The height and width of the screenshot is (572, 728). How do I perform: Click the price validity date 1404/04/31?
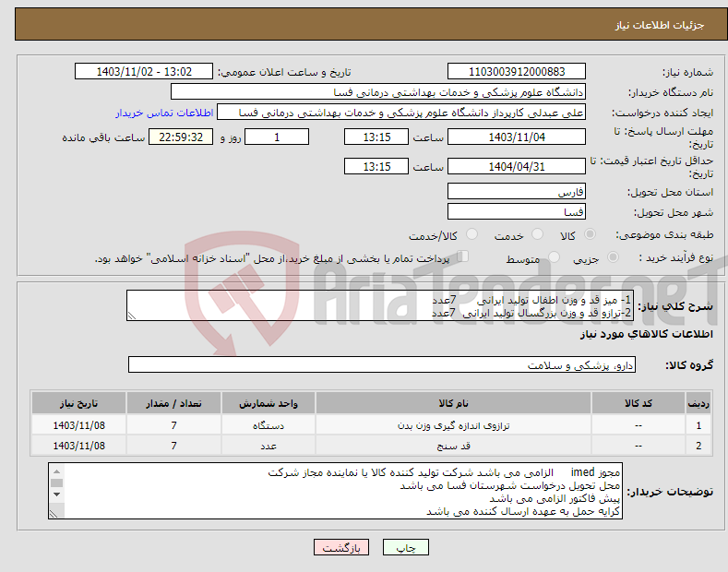[x=517, y=166]
